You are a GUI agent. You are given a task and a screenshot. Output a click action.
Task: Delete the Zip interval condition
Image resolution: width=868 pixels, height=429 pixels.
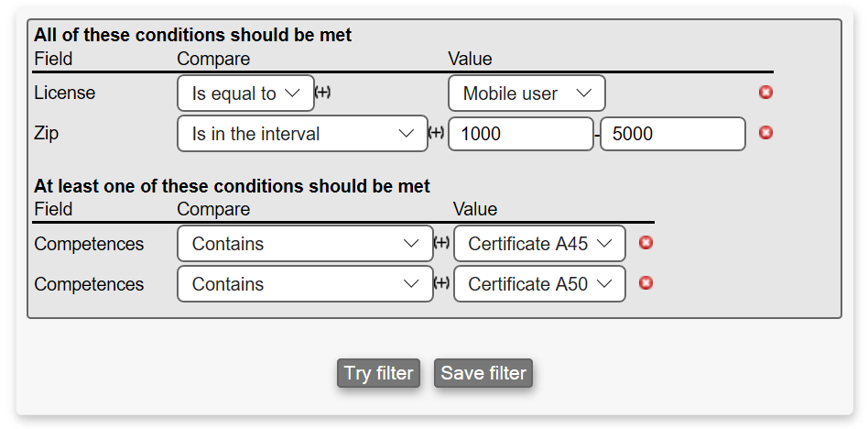point(766,133)
